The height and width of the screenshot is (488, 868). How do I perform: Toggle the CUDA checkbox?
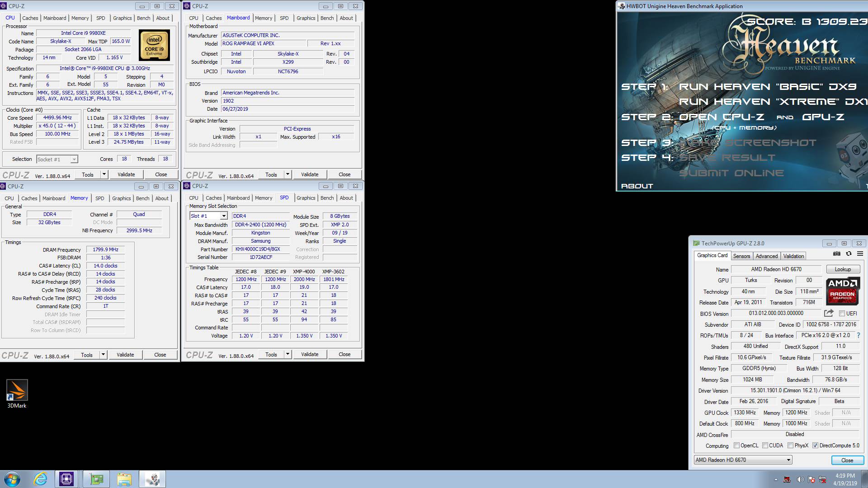pos(765,445)
